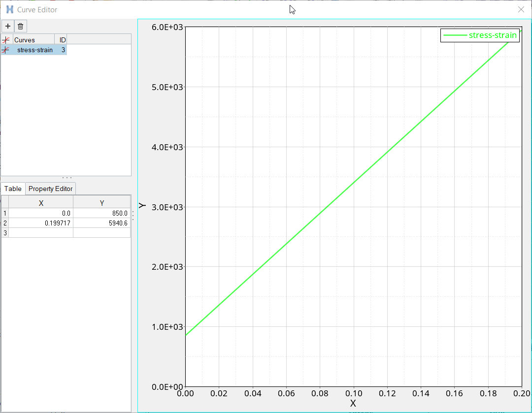This screenshot has height=413, width=532.
Task: Click the curve icon in the list header
Action: click(x=6, y=40)
